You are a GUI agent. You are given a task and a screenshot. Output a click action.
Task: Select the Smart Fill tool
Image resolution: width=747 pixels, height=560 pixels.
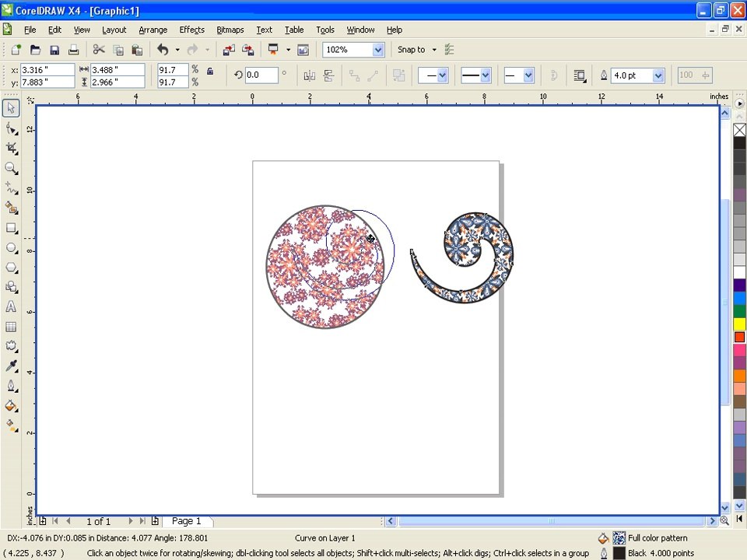tap(11, 208)
